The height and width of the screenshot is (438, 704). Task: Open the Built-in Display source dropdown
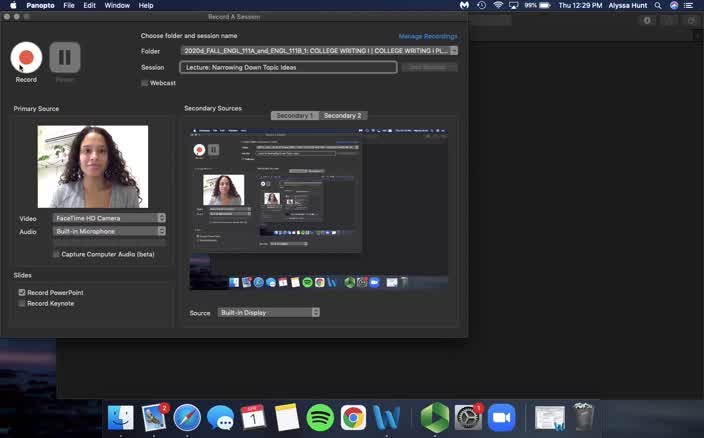(268, 312)
